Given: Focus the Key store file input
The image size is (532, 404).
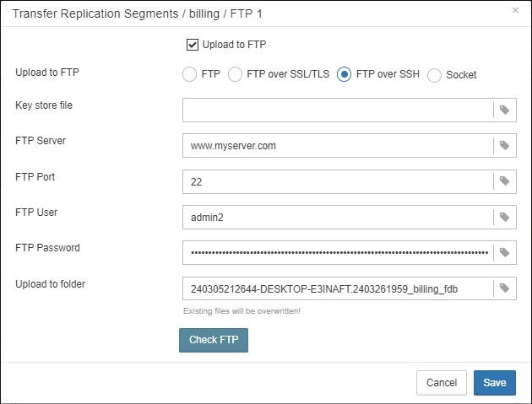Looking at the screenshot, I should pos(337,110).
